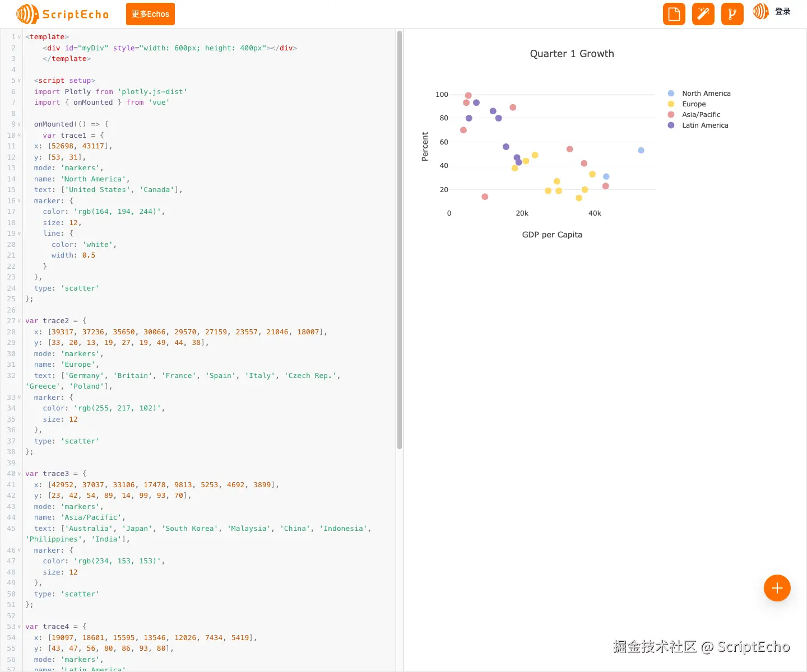Click the rightmost North America data point
Image resolution: width=807 pixels, height=672 pixels.
(x=641, y=151)
